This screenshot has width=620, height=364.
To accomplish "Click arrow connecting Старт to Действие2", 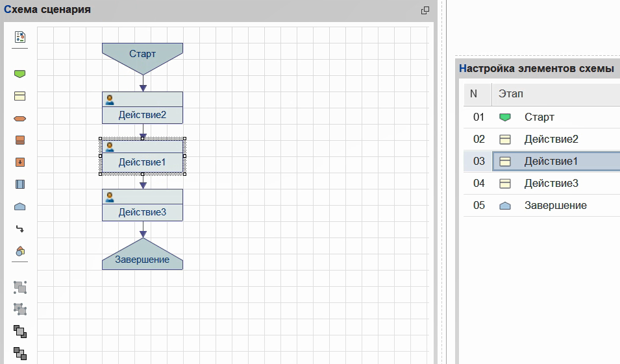I will point(143,84).
